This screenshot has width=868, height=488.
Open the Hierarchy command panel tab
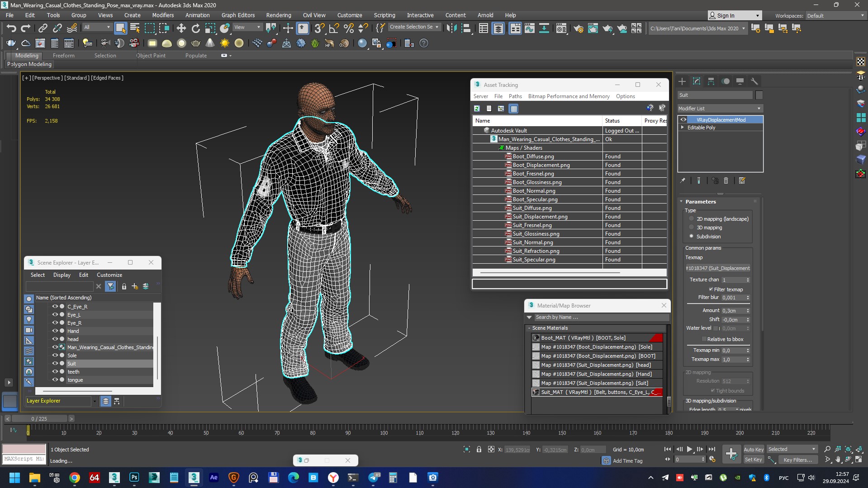pyautogui.click(x=711, y=81)
